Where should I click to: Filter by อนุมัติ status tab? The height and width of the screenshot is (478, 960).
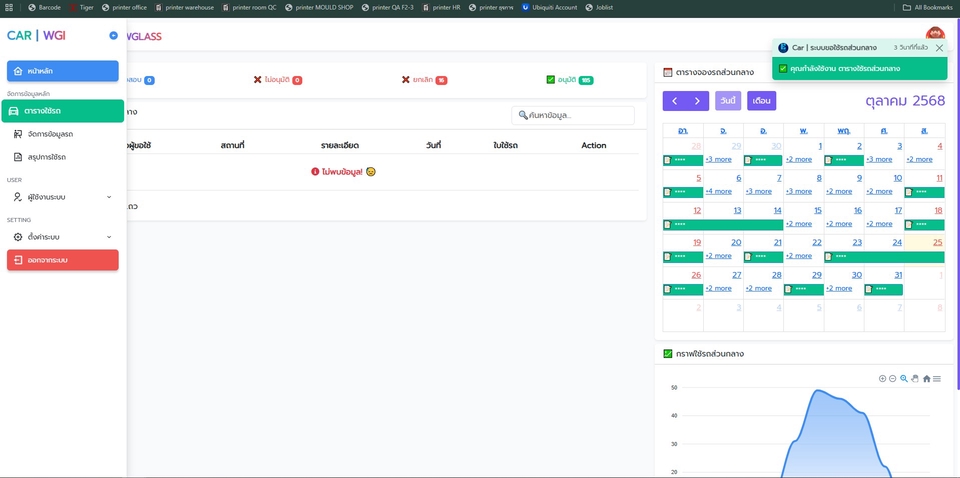[569, 80]
